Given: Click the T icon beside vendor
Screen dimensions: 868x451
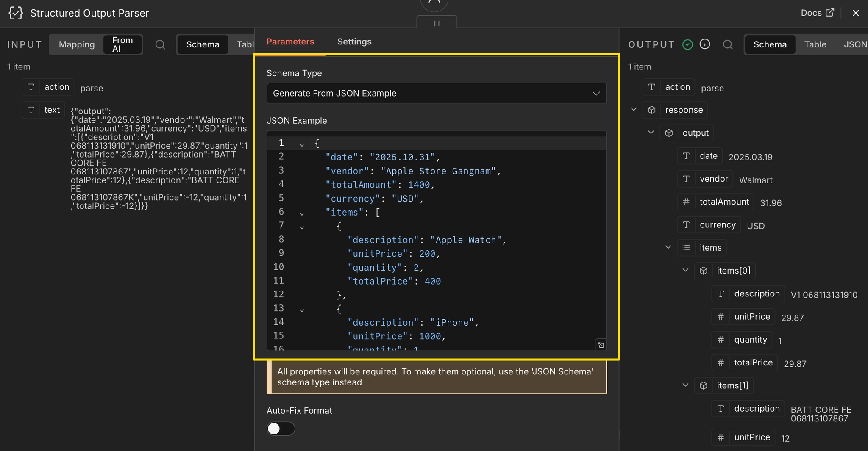Looking at the screenshot, I should (x=686, y=179).
